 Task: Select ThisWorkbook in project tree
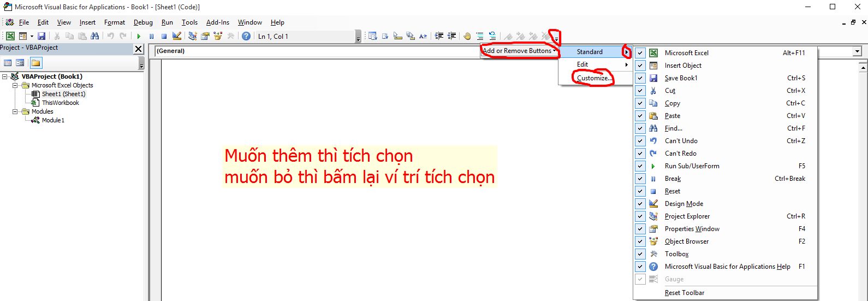pos(60,103)
